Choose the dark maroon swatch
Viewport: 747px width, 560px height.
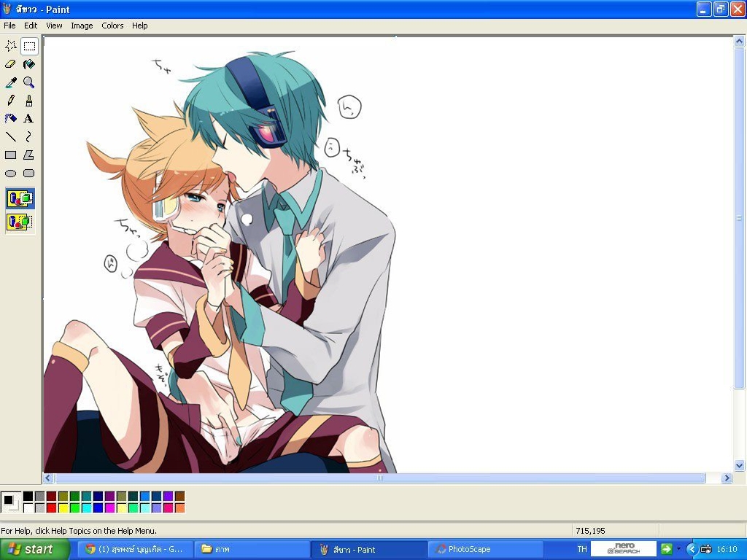pyautogui.click(x=52, y=497)
